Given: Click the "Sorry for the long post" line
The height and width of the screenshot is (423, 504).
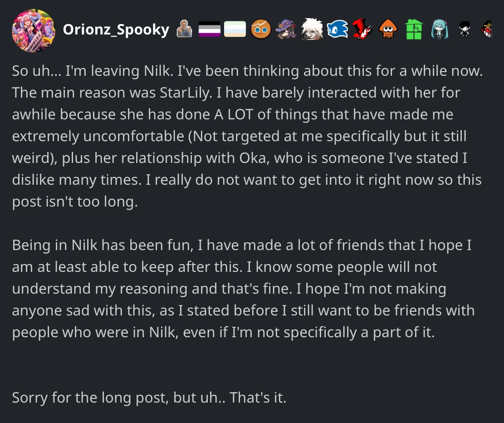Looking at the screenshot, I should [x=149, y=398].
